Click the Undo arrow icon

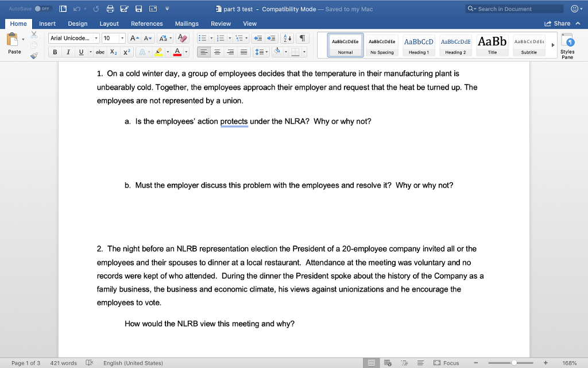[x=77, y=9]
